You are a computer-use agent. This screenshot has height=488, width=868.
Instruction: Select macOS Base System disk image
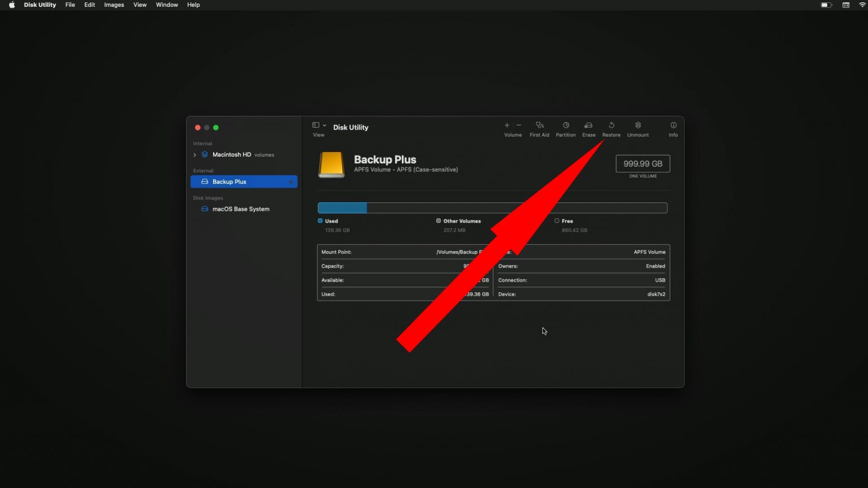pos(241,209)
